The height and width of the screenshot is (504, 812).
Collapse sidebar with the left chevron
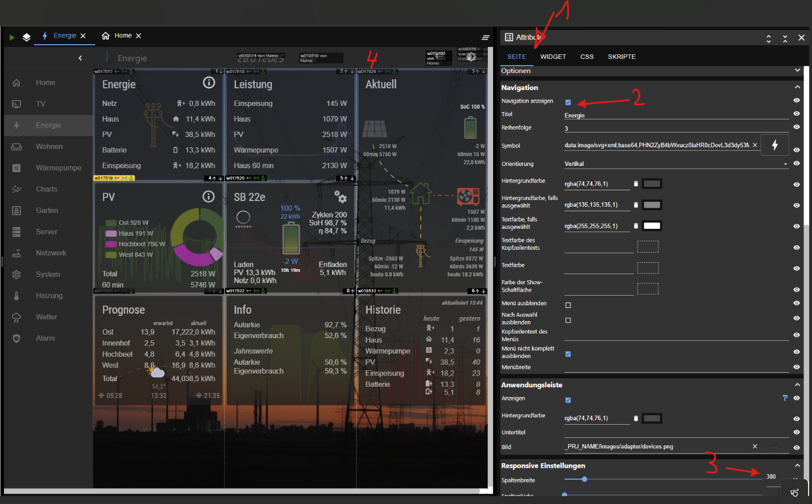point(80,58)
